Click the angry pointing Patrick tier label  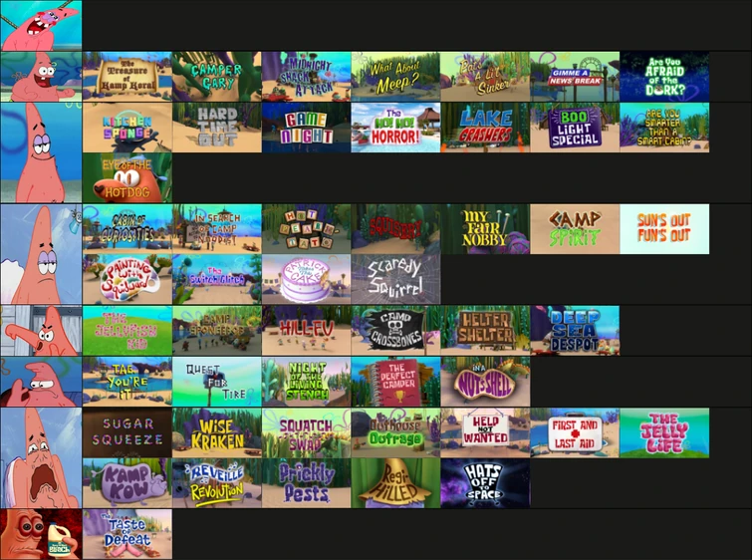tap(41, 331)
